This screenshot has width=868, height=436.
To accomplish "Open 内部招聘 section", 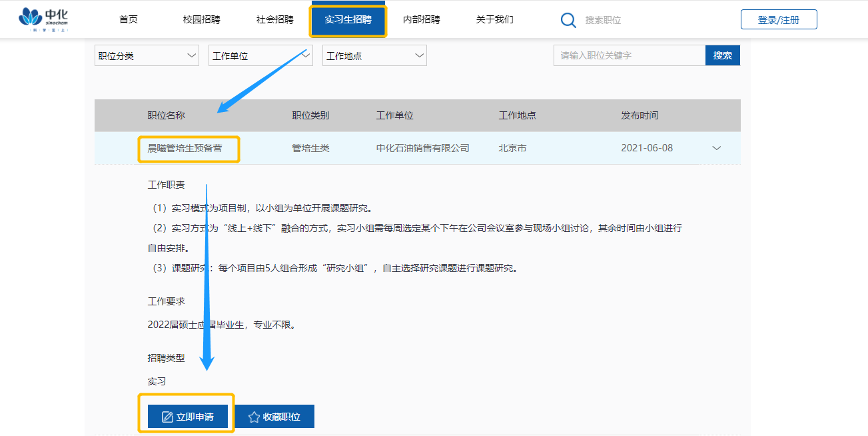I will [421, 19].
